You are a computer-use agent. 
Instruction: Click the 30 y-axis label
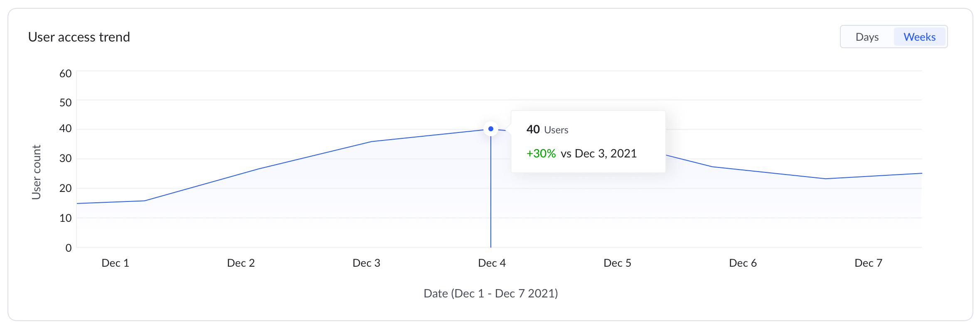65,158
